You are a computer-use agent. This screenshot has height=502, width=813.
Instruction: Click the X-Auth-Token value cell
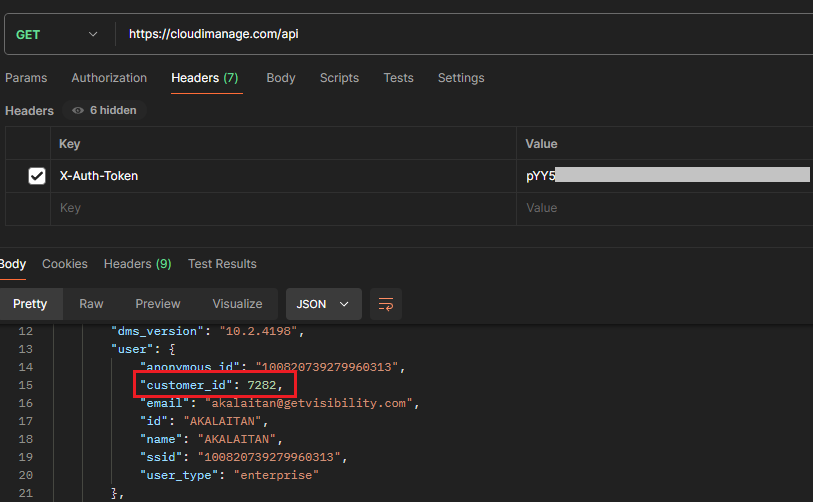[665, 176]
